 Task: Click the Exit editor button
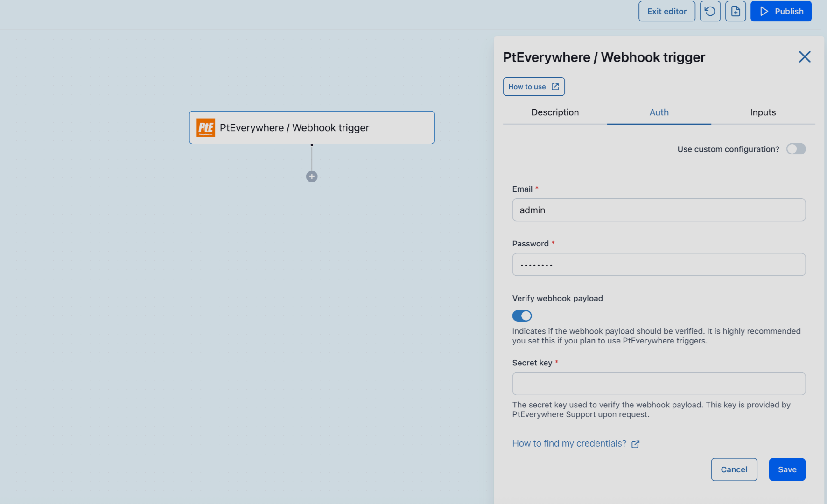click(666, 11)
